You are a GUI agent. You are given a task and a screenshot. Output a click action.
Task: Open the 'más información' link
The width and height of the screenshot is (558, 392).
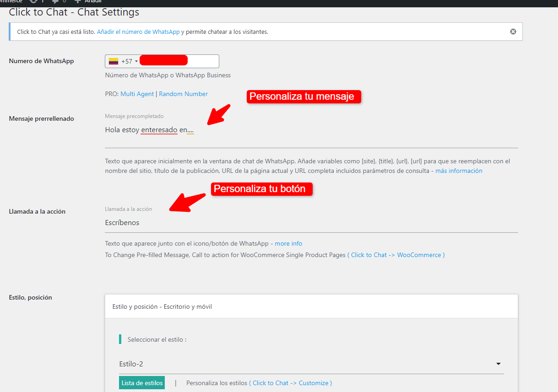pyautogui.click(x=459, y=171)
